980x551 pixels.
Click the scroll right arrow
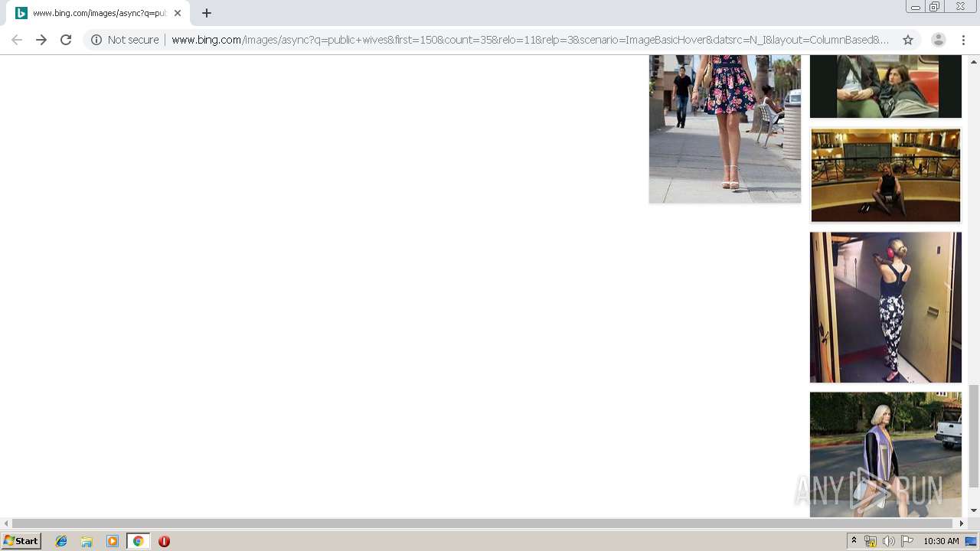(962, 523)
